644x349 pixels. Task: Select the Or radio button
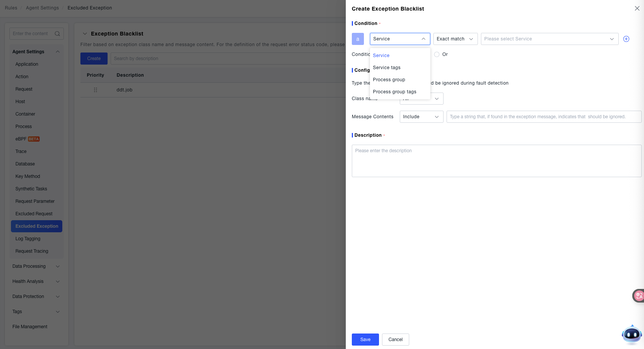point(437,54)
